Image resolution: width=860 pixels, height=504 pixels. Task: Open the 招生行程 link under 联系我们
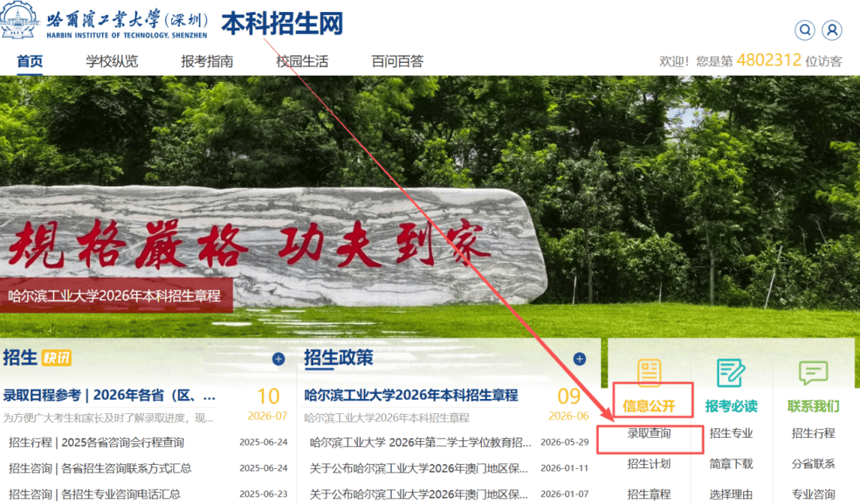click(813, 433)
